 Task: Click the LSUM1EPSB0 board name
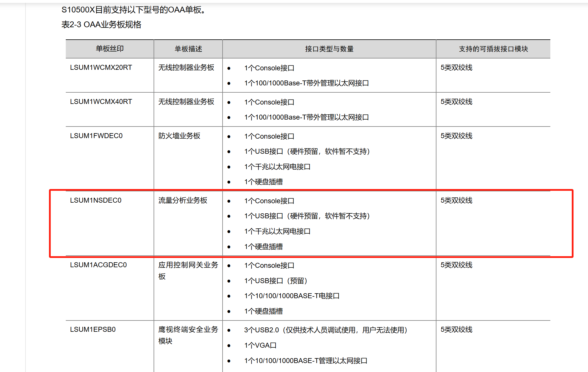(93, 329)
